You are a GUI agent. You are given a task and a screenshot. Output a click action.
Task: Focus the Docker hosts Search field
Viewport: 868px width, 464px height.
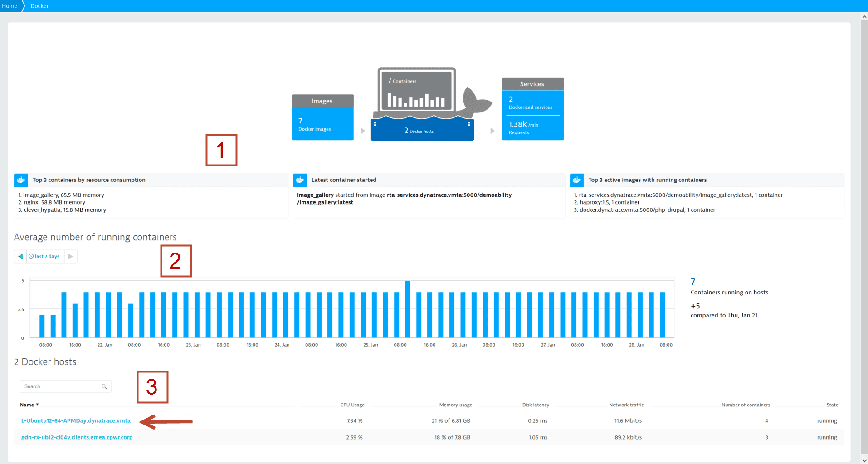65,386
